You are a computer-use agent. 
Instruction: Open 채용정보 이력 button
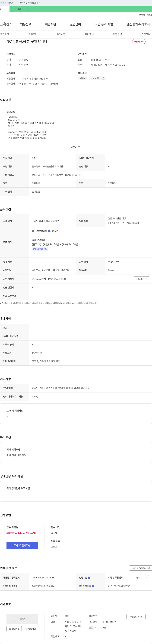136,617
